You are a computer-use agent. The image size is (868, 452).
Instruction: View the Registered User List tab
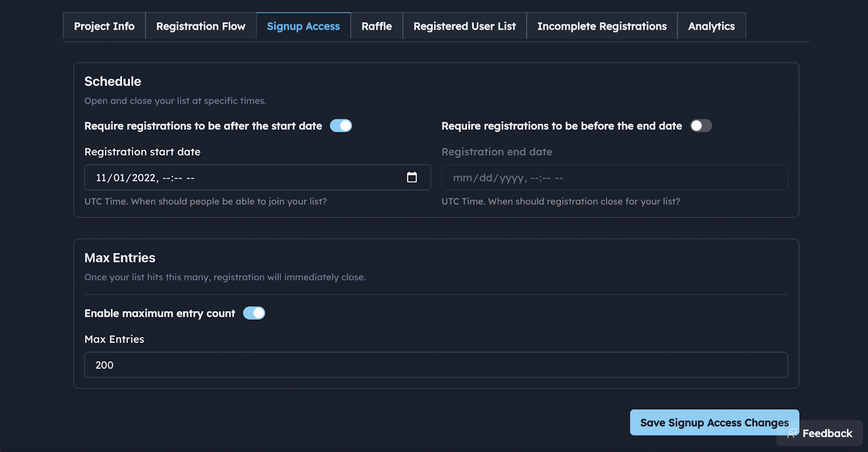pyautogui.click(x=464, y=26)
